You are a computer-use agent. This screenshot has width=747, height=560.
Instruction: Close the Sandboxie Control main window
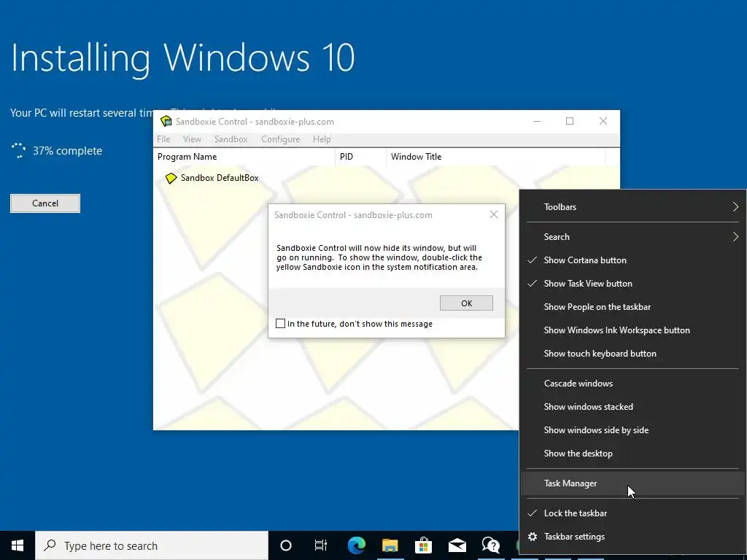(x=603, y=122)
